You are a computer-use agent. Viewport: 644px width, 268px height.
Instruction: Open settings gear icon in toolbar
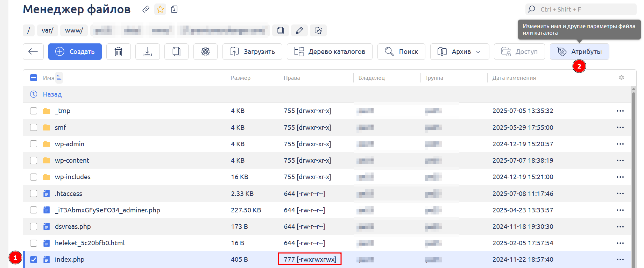[205, 52]
